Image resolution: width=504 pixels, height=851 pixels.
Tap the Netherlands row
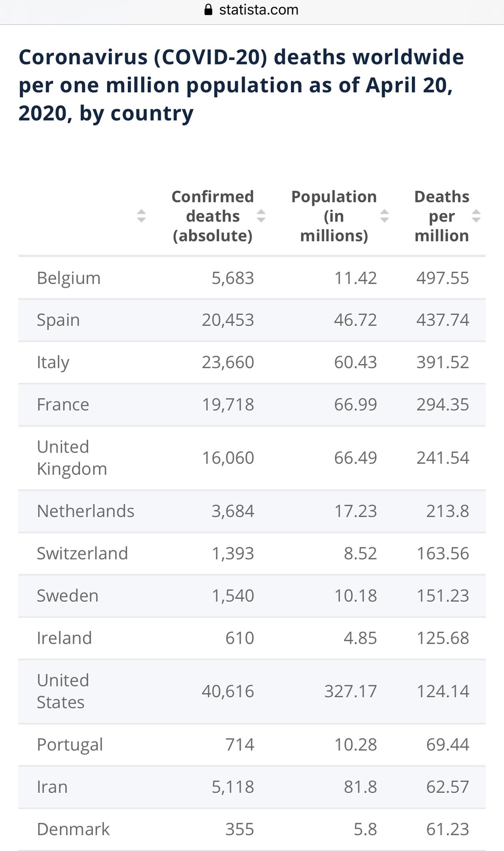click(252, 511)
